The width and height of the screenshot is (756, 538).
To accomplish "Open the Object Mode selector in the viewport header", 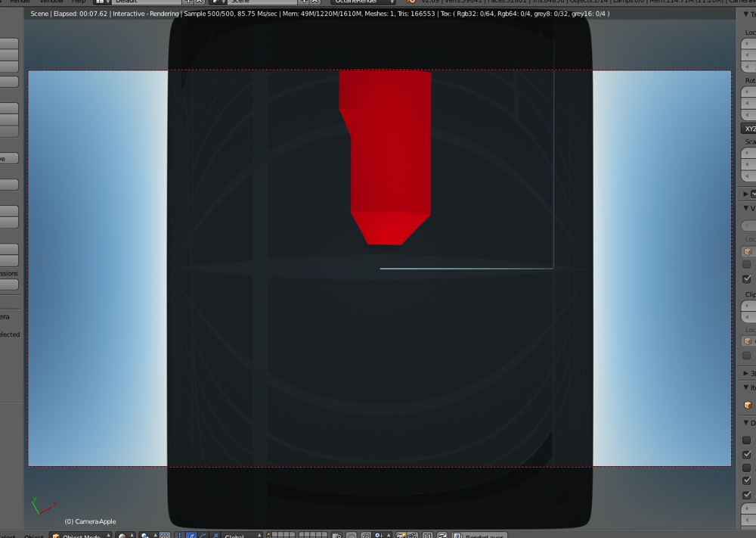I will 81,536.
